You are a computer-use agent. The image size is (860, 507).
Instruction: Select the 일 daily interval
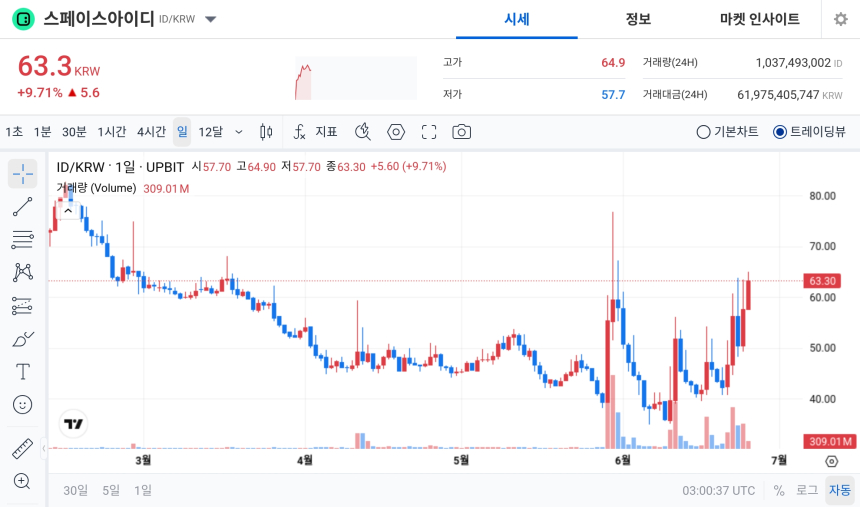tap(182, 132)
